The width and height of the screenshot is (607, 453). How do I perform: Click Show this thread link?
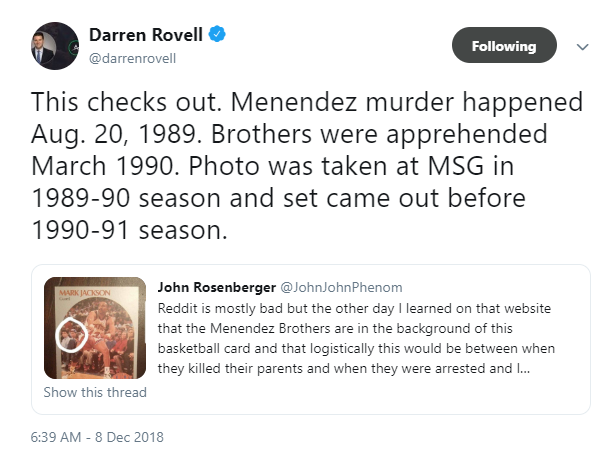point(95,392)
